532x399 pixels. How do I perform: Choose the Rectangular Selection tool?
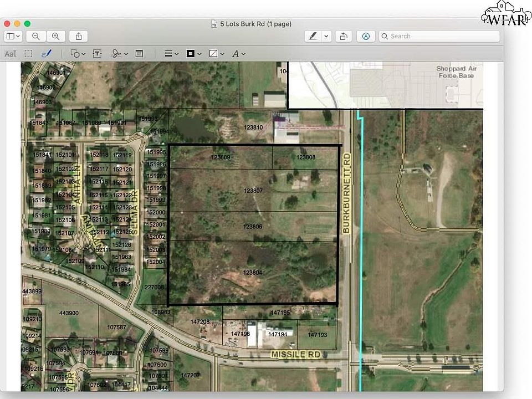coord(28,54)
